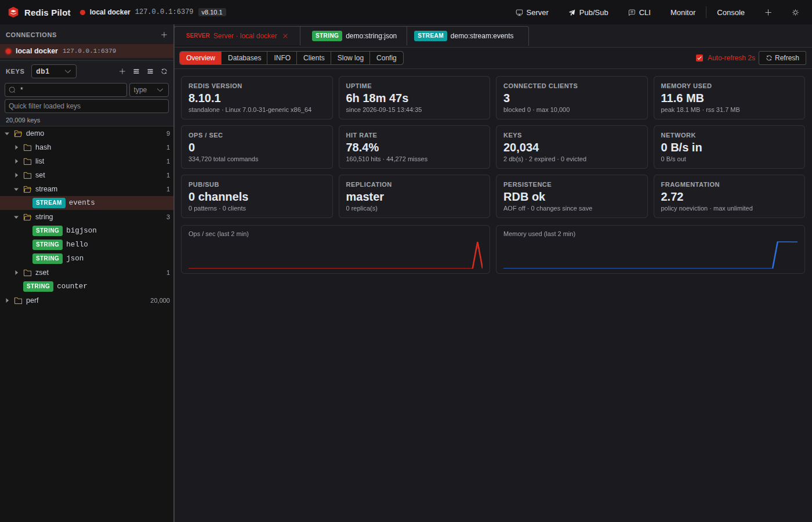Open the type filter dropdown
Viewport: 812px width, 522px height.
point(149,90)
